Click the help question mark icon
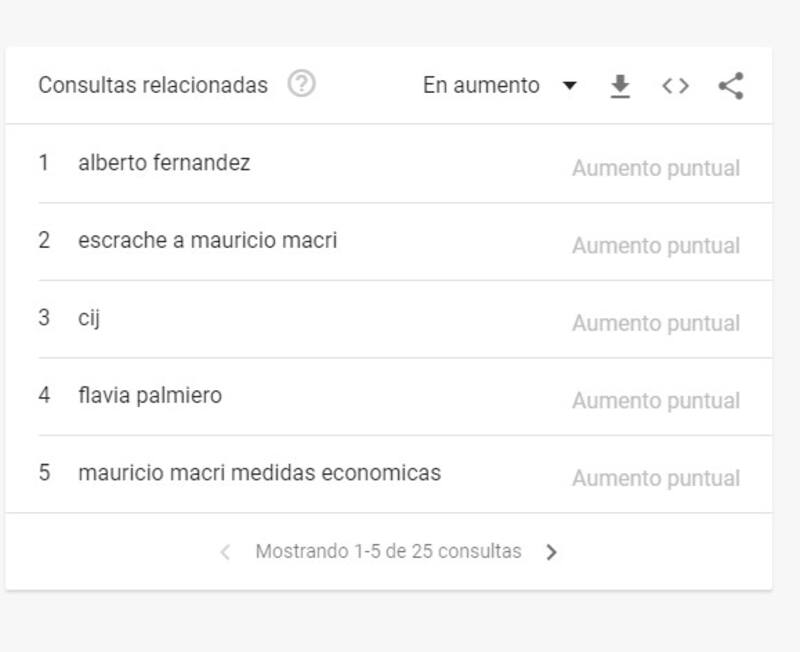Screen dimensions: 800x652 [301, 85]
